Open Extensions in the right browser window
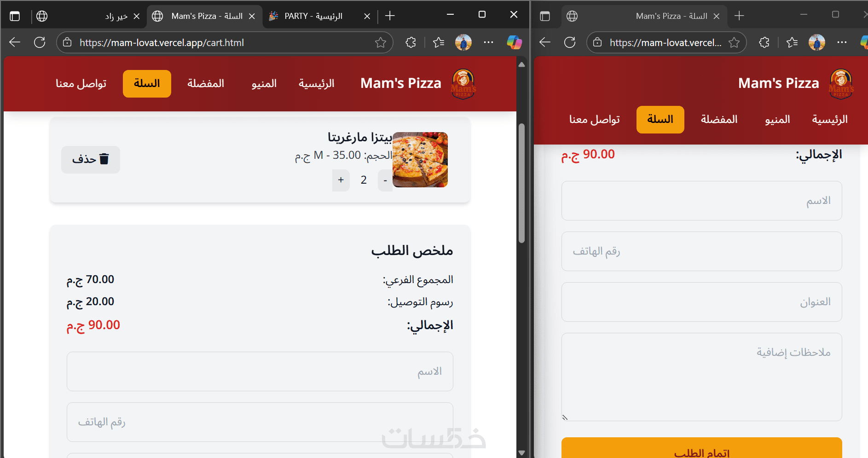This screenshot has height=458, width=868. (x=764, y=42)
